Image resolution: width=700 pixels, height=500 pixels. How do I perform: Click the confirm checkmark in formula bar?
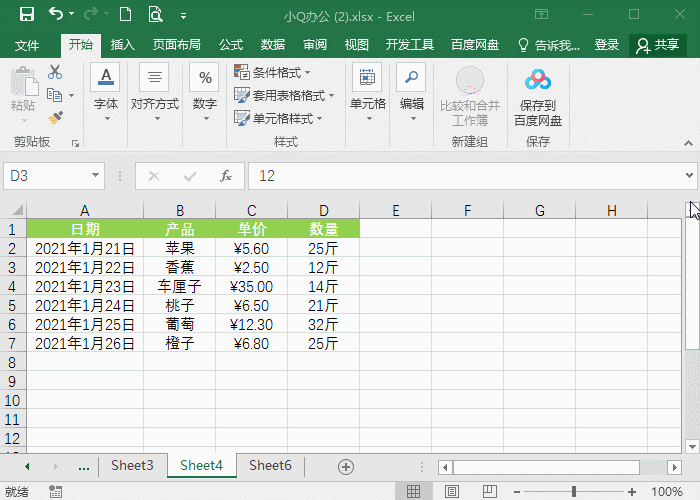click(x=190, y=176)
